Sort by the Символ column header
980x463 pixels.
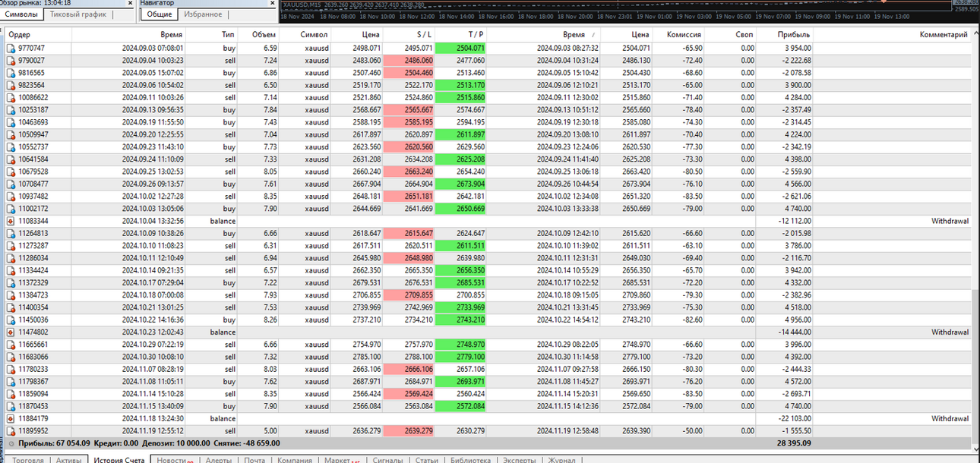(305, 34)
